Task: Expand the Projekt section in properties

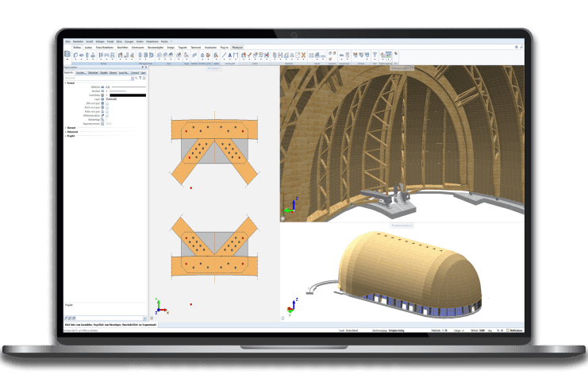Action: coord(65,137)
